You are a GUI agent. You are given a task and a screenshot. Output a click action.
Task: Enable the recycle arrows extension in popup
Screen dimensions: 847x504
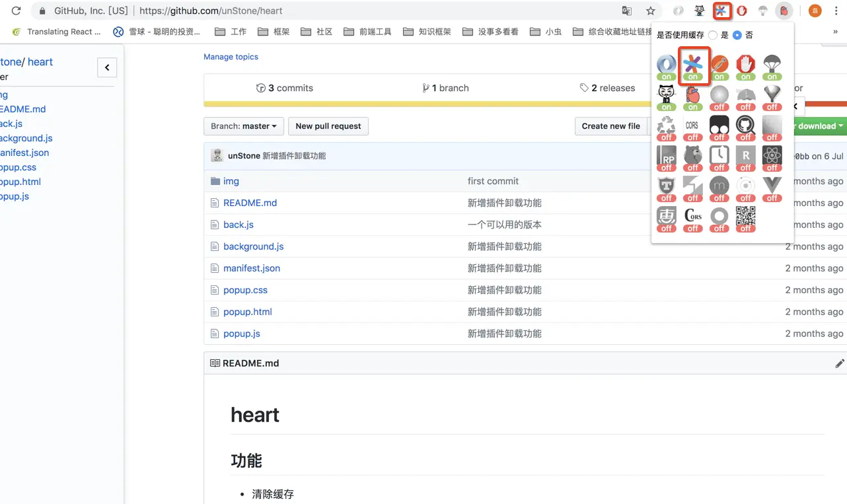click(x=666, y=127)
